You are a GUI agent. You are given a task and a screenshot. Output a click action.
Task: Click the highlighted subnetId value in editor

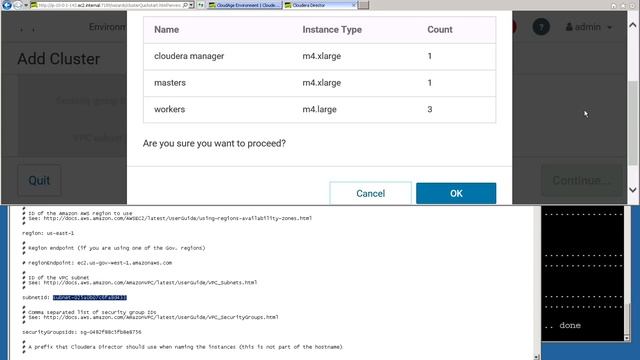(x=90, y=298)
